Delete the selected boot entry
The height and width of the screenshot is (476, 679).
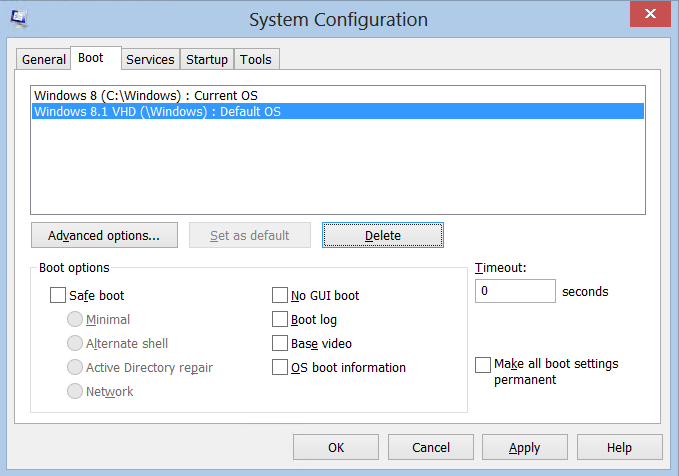pos(383,235)
